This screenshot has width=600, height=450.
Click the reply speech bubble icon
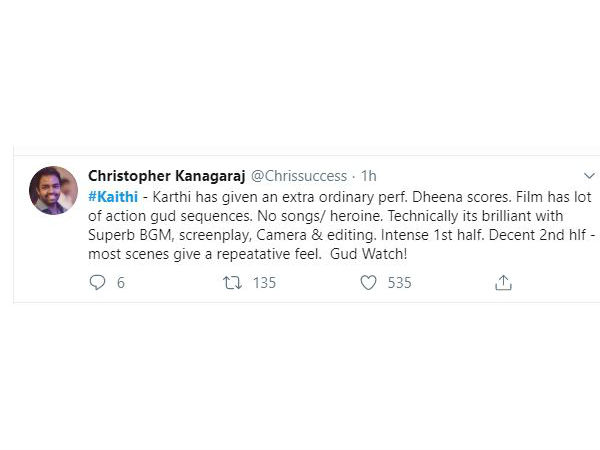(x=97, y=283)
